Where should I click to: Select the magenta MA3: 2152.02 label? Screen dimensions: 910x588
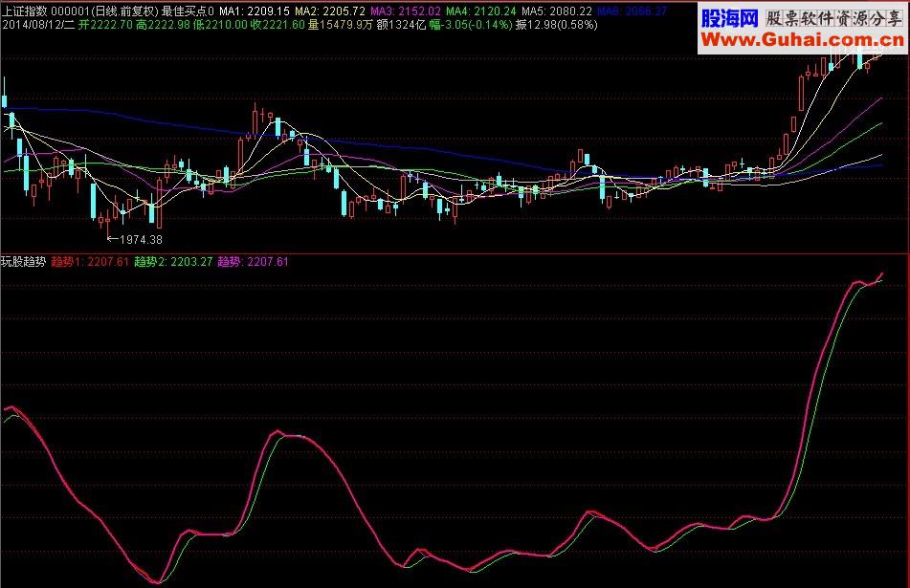(x=406, y=11)
